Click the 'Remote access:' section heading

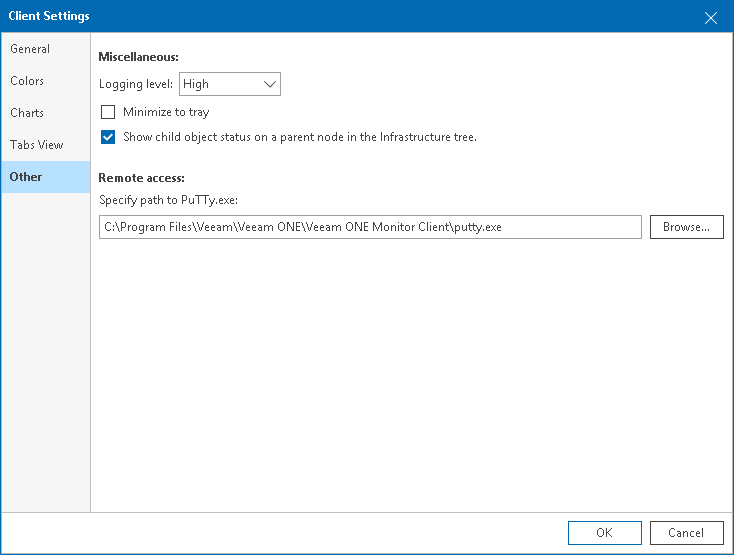(x=142, y=178)
